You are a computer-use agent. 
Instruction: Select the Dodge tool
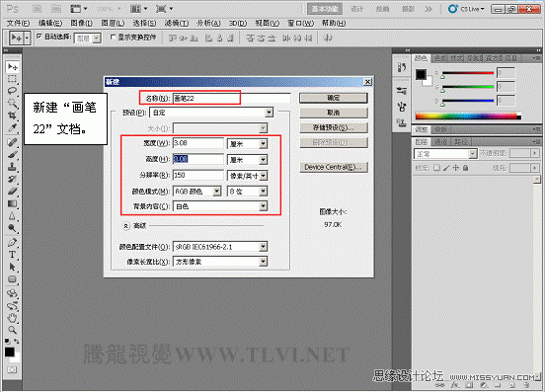(13, 228)
